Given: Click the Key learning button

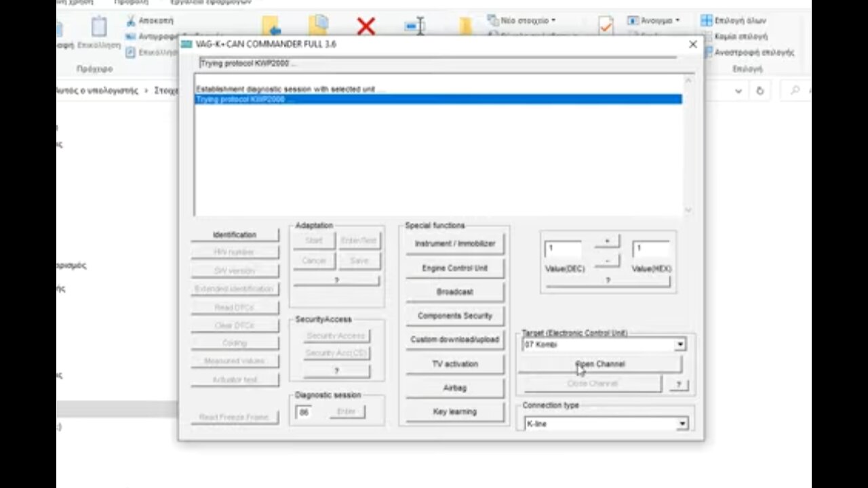Looking at the screenshot, I should click(455, 411).
